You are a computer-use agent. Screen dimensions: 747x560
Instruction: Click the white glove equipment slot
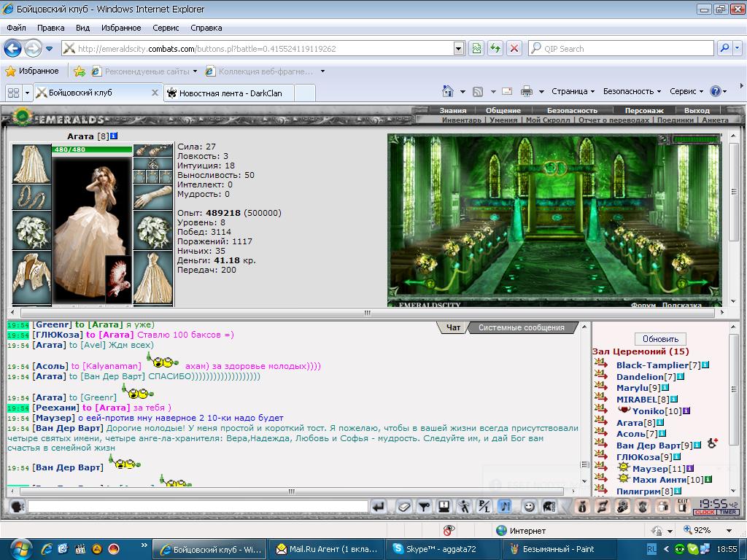click(153, 197)
